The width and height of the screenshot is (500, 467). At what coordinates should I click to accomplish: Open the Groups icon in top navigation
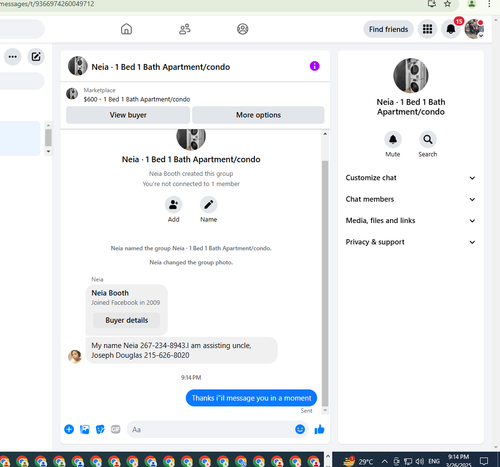[x=243, y=29]
